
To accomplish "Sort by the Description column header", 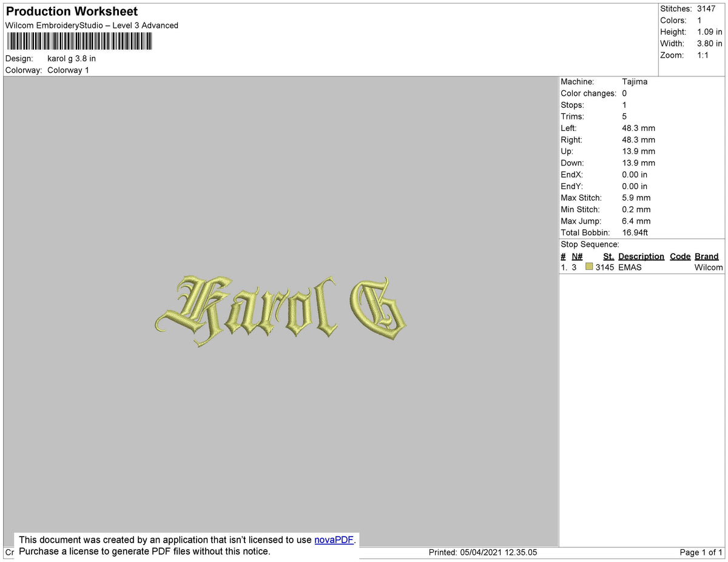I will click(x=641, y=256).
